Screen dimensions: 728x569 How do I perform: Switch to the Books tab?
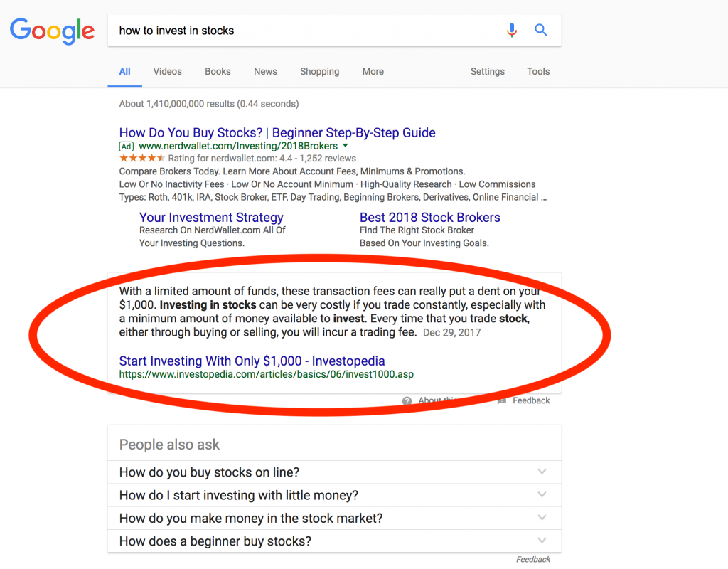218,72
